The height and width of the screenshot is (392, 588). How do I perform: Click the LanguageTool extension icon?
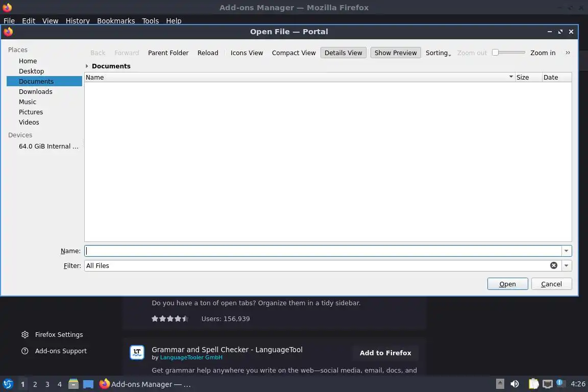tap(137, 353)
